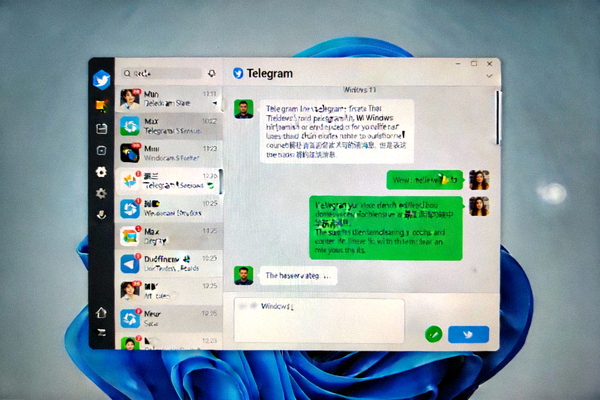This screenshot has height=400, width=600.
Task: Click the green round pencil button
Action: pyautogui.click(x=434, y=335)
